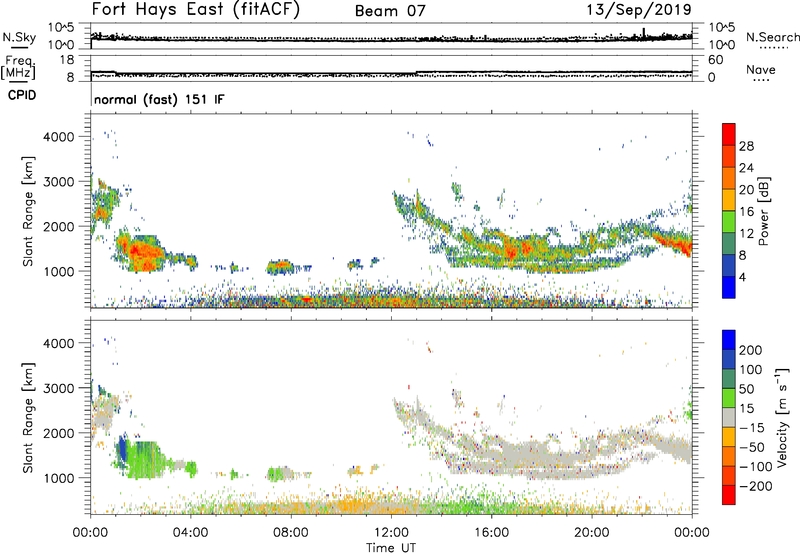Click the "18" frequency tick label
Screen dimensions: 800x554
(67, 60)
